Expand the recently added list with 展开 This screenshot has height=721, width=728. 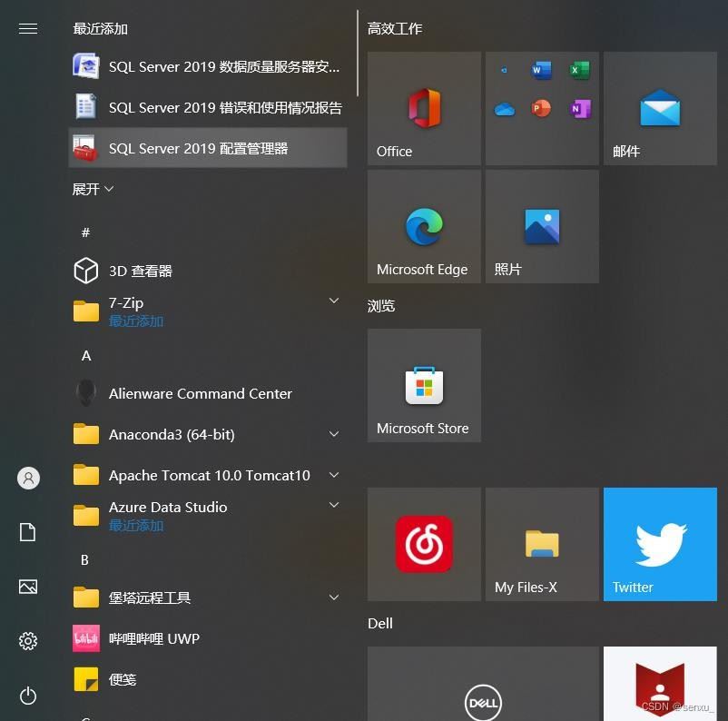coord(93,189)
